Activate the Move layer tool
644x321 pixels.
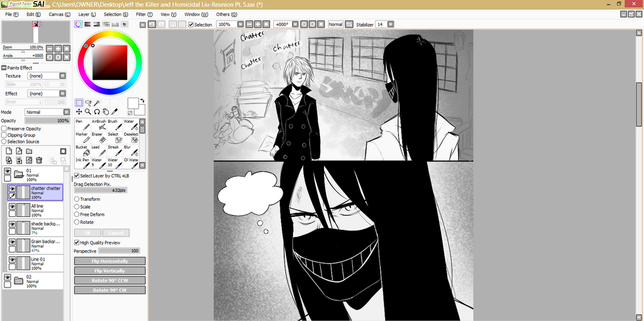tap(79, 112)
